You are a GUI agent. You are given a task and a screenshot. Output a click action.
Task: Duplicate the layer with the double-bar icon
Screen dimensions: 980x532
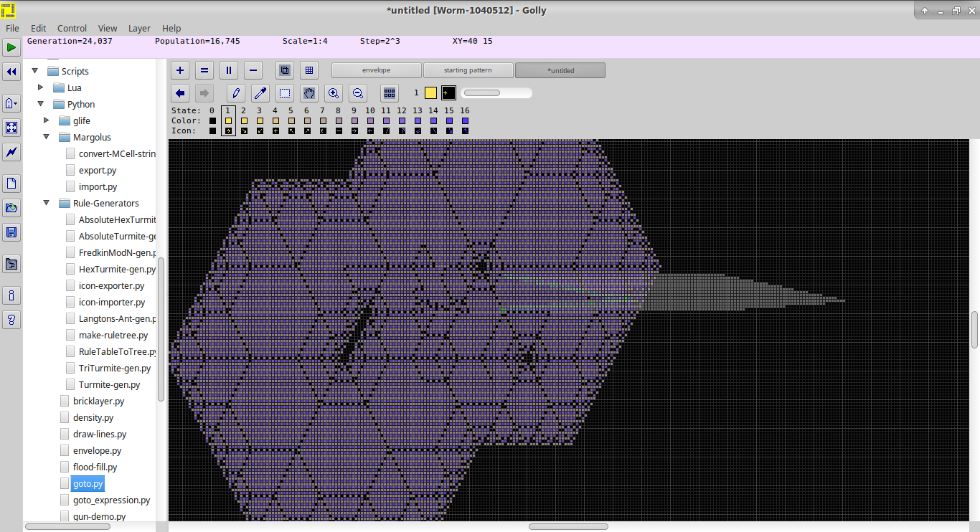(229, 70)
